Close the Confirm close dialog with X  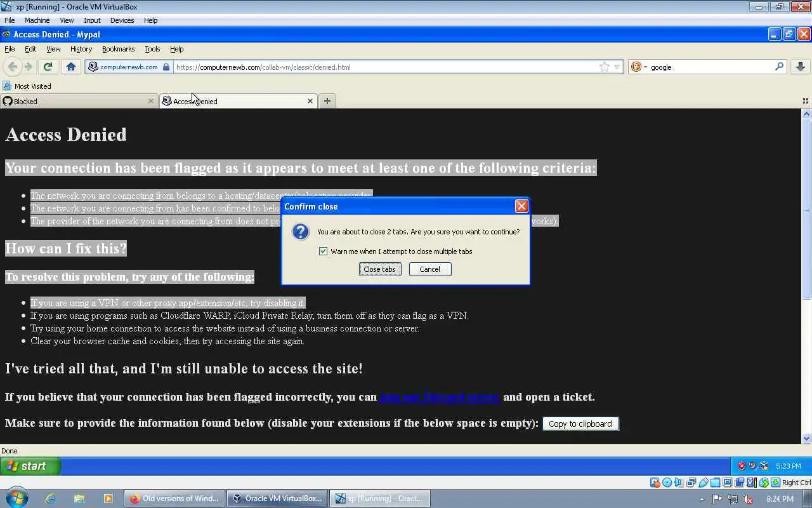tap(521, 206)
